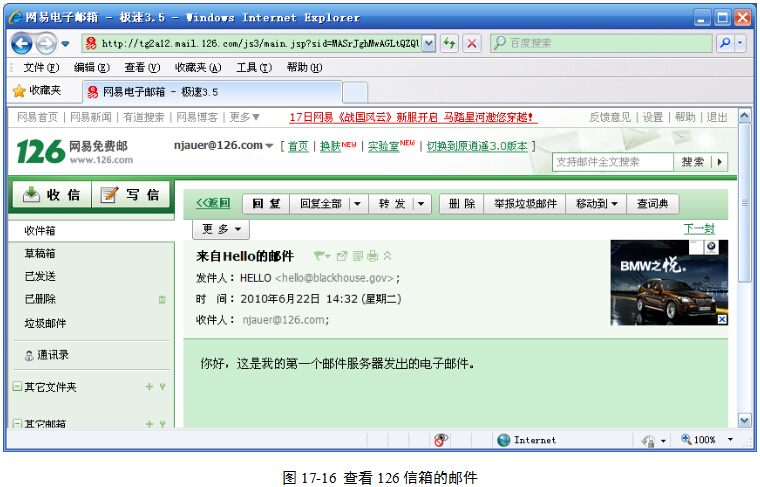Click the 删除 delete button
The height and width of the screenshot is (487, 760).
(x=462, y=204)
